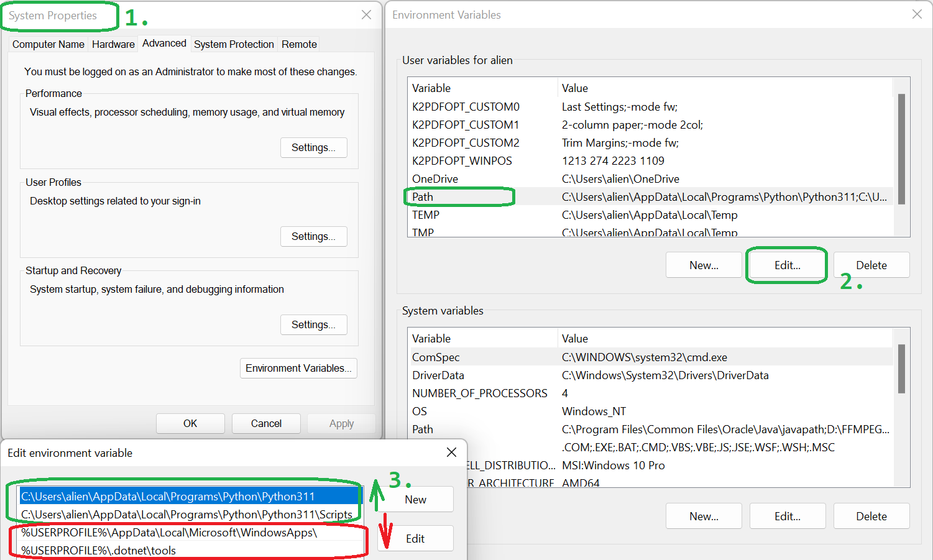
Task: Select the K2PDFOPT_WINPOS user variable
Action: [x=650, y=161]
